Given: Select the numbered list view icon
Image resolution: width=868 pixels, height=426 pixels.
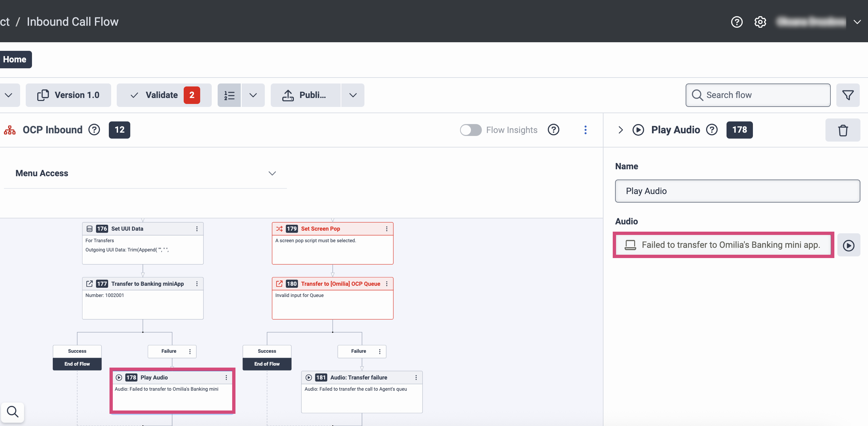Looking at the screenshot, I should [229, 95].
